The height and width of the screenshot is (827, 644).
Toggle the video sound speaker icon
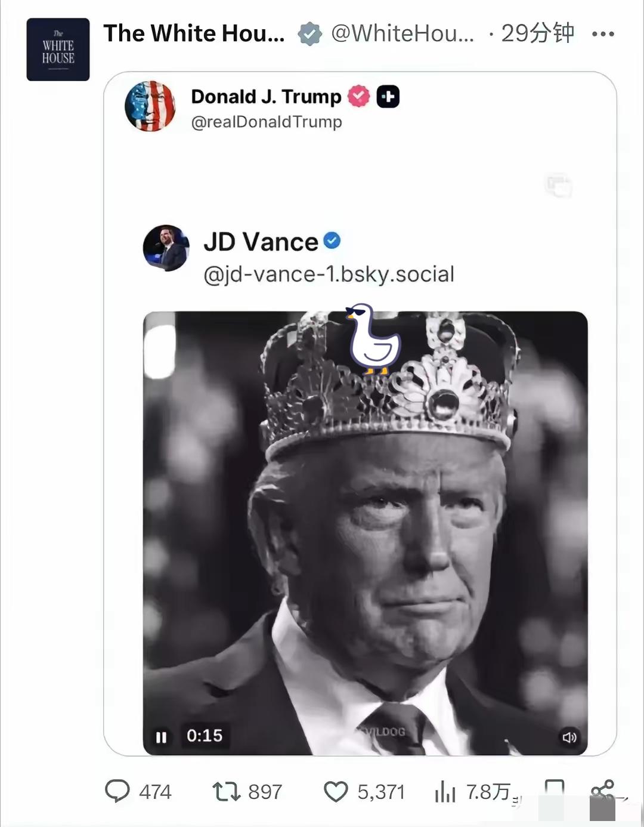(569, 737)
